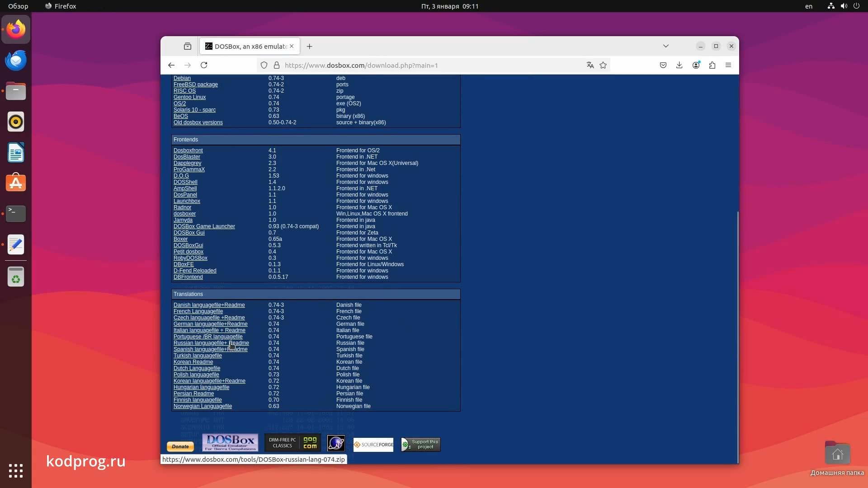Viewport: 868px width, 488px height.
Task: Open the Pocket save icon
Action: point(663,65)
